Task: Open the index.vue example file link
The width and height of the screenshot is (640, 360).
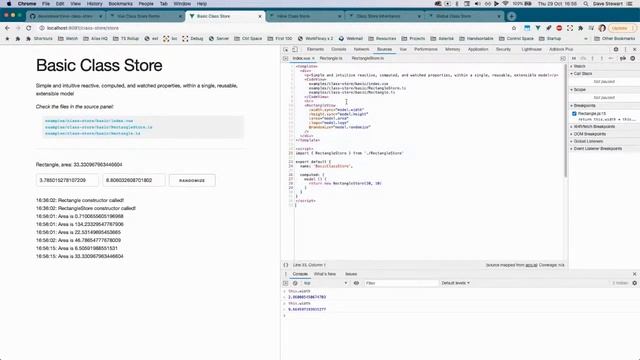Action: click(x=89, y=121)
